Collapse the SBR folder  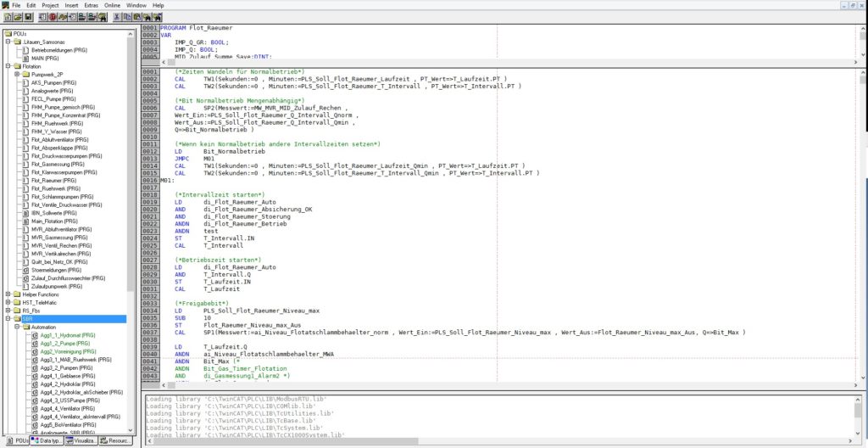pos(8,319)
